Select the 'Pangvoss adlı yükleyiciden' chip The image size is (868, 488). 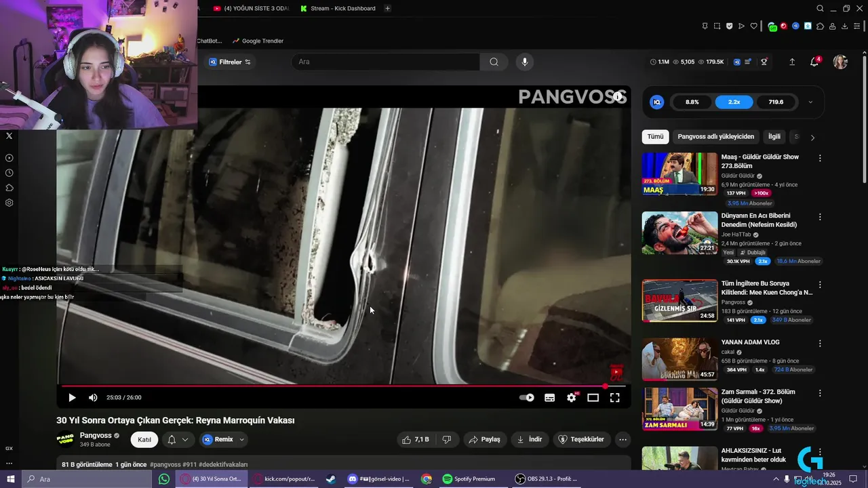click(x=715, y=137)
